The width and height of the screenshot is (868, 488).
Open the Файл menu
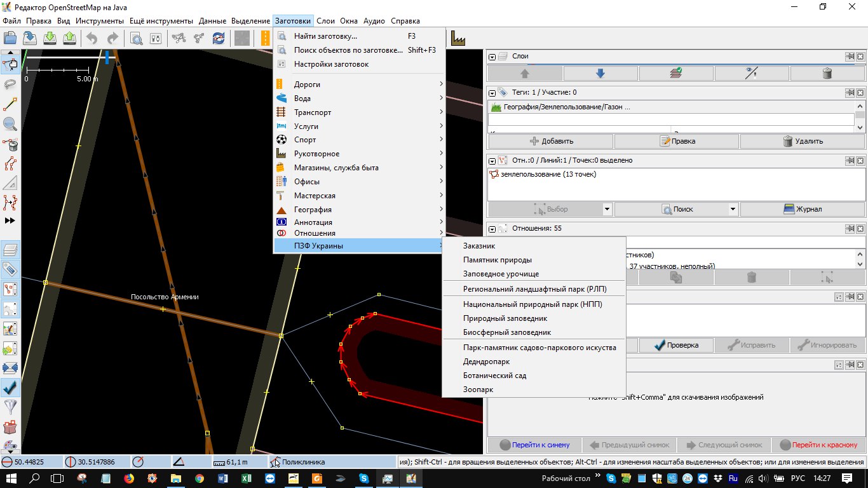(x=12, y=21)
